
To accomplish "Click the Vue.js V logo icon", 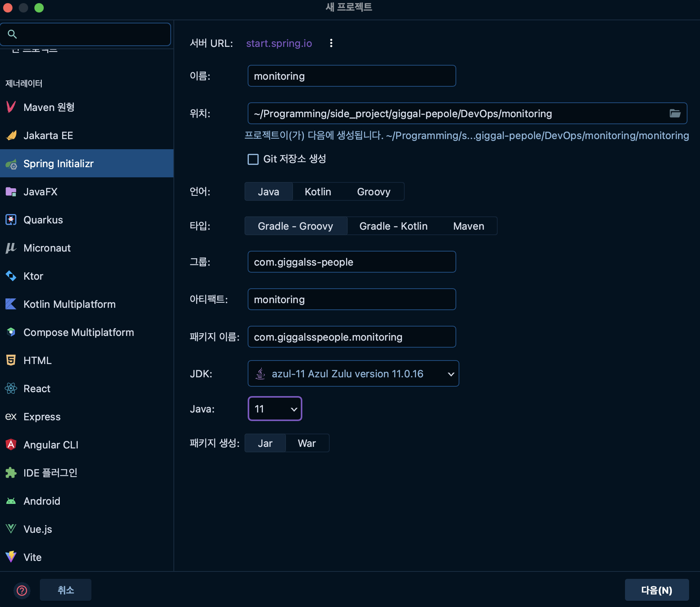I will (x=11, y=529).
